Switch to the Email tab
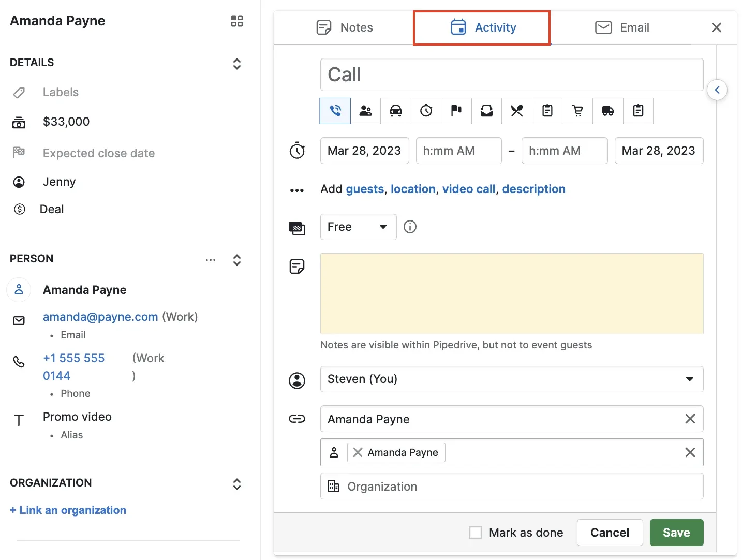This screenshot has height=560, width=742. coord(622,27)
